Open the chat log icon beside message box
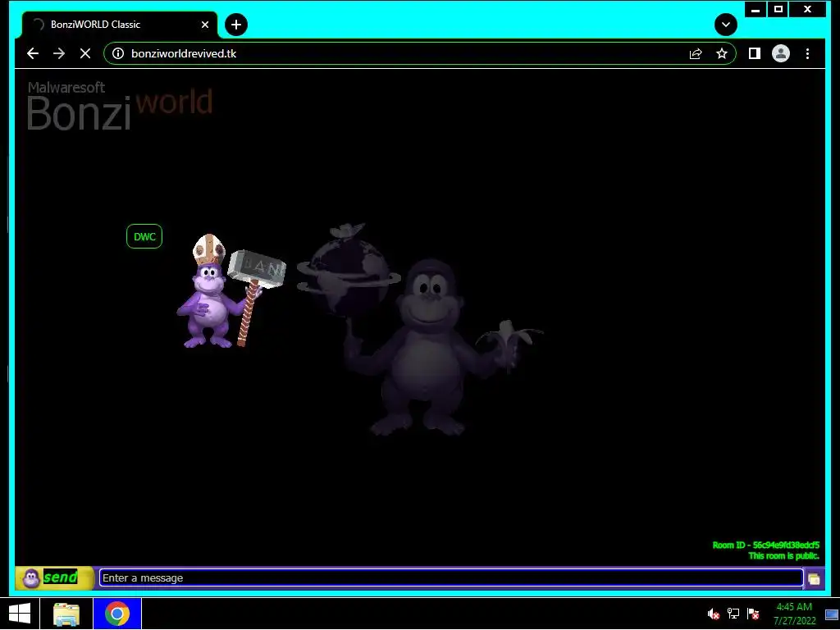Screen dimensions: 840x630 pyautogui.click(x=814, y=578)
